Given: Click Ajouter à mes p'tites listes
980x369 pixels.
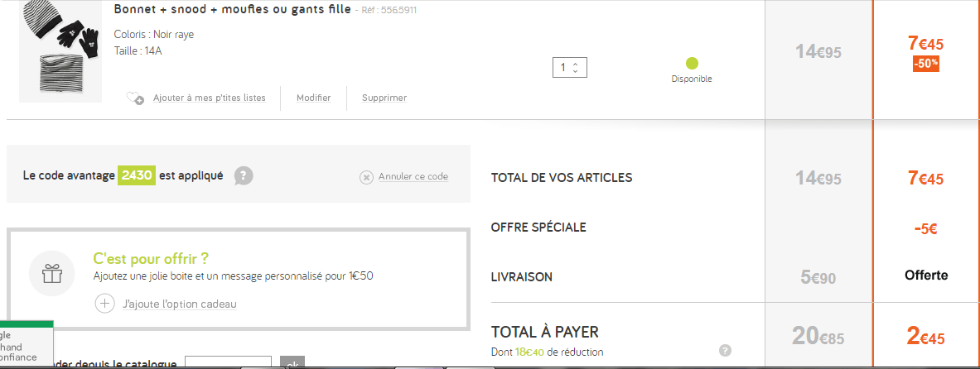Looking at the screenshot, I should [209, 98].
